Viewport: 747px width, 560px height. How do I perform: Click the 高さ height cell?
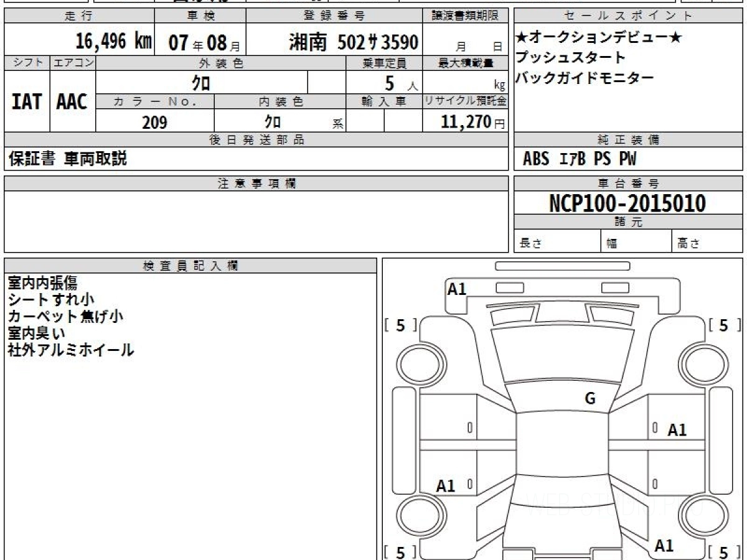click(707, 241)
